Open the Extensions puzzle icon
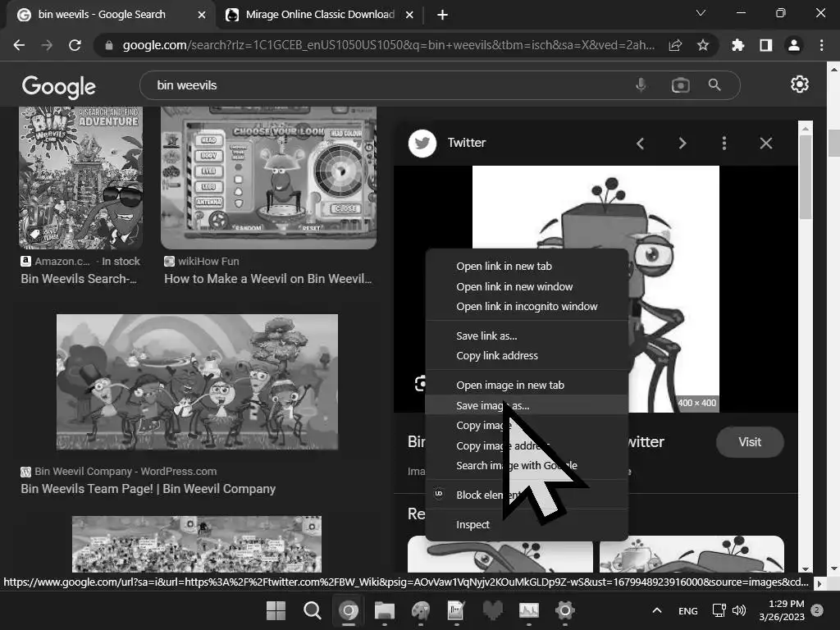 738,46
